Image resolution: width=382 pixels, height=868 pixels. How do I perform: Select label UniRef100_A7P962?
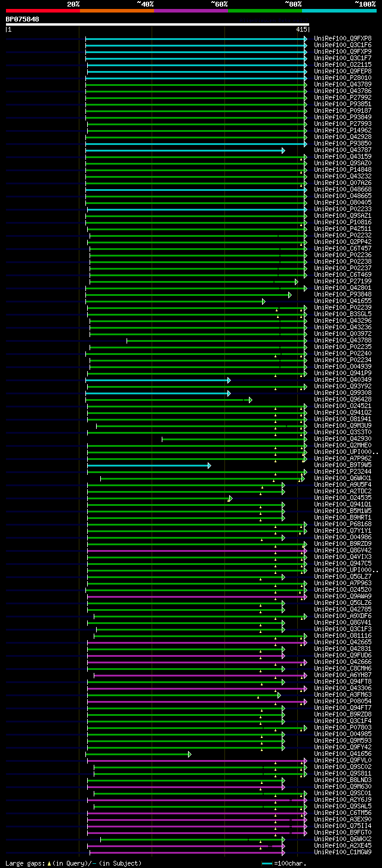[343, 458]
